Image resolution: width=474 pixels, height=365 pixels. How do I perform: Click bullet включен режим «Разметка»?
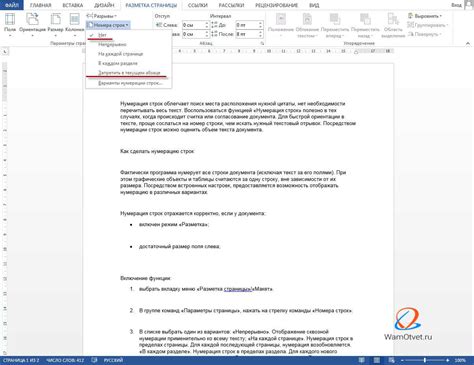point(174,224)
